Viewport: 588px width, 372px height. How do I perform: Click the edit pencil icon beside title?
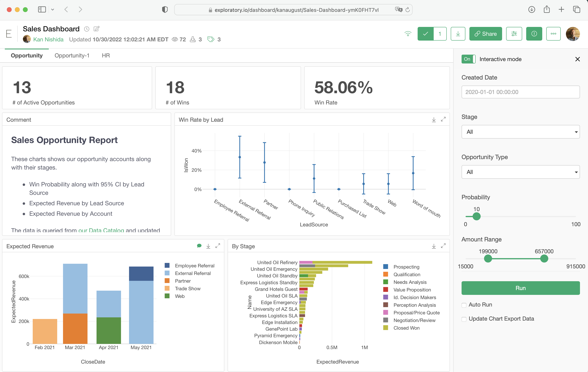pyautogui.click(x=97, y=29)
